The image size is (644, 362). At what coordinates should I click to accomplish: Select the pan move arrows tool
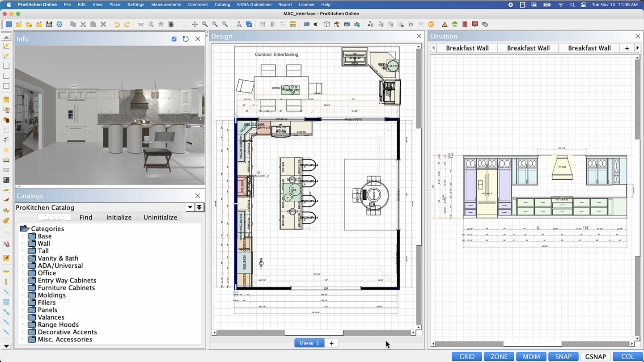195,25
